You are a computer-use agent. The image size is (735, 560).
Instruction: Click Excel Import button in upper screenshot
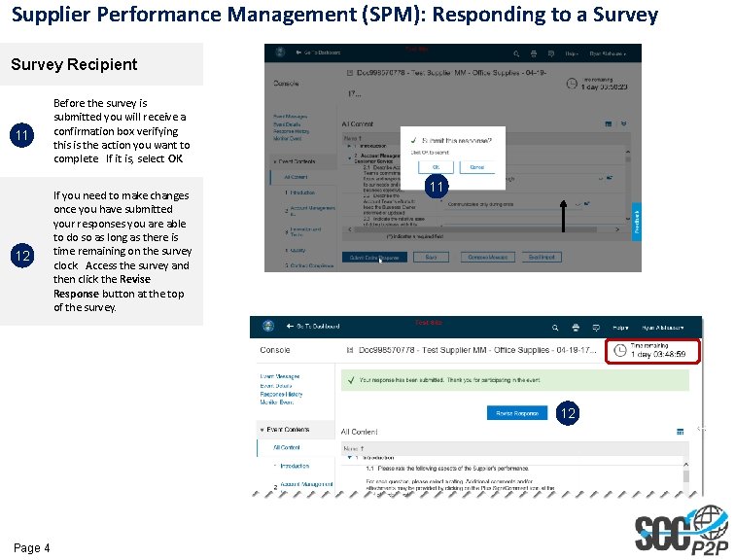point(542,258)
